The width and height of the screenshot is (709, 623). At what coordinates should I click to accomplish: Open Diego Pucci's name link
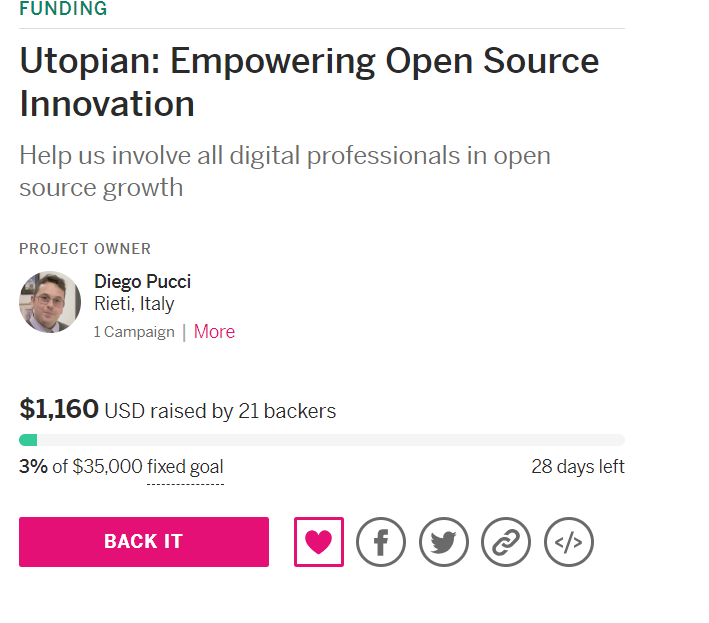(x=142, y=281)
